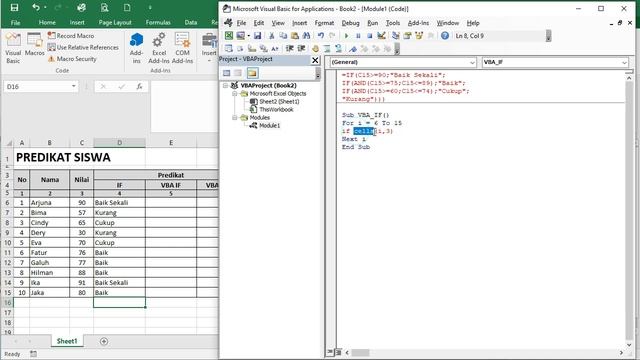Viewport: 640px width, 360px height.
Task: Open Visual Basic button in Excel ribbon
Action: pos(13,48)
